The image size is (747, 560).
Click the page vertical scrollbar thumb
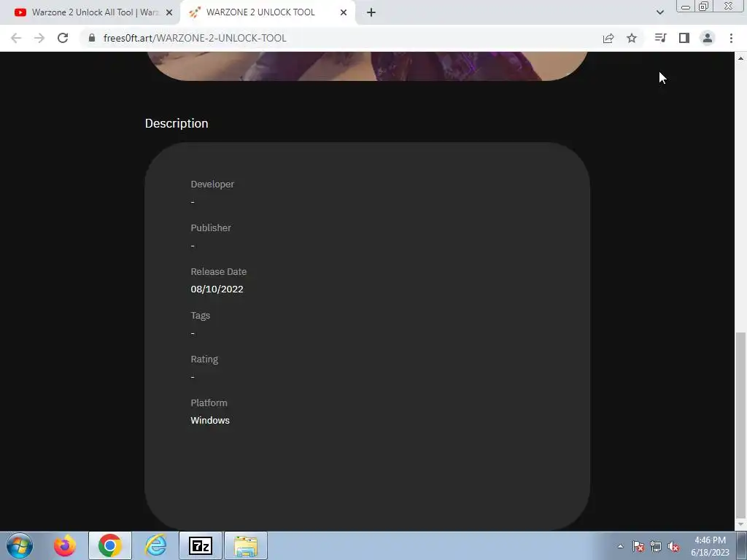coord(740,425)
